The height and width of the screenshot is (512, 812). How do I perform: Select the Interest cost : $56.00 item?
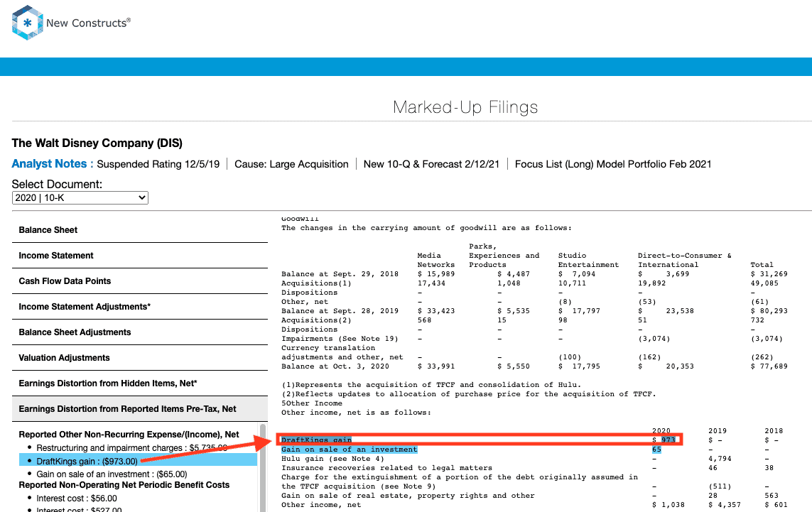pyautogui.click(x=77, y=499)
